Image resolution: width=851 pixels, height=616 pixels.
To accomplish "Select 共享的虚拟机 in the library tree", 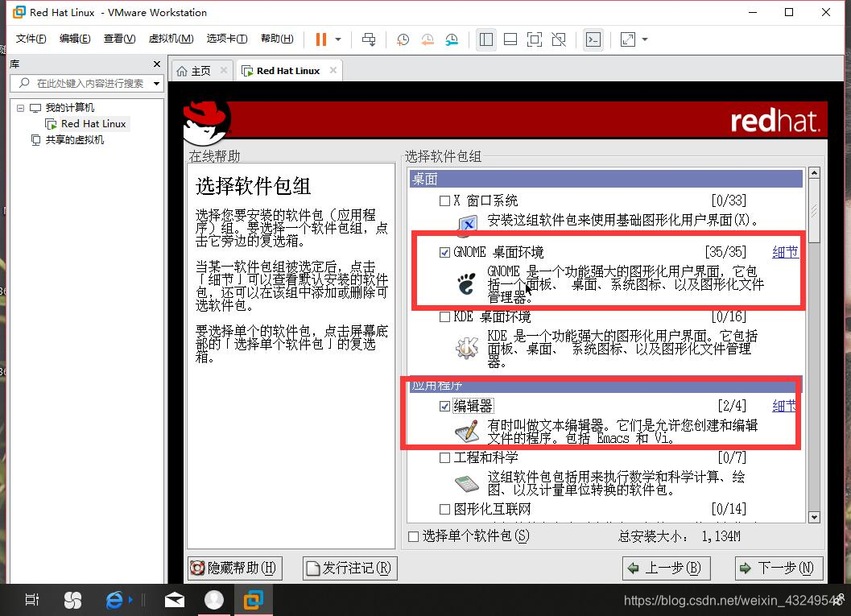I will coord(75,140).
